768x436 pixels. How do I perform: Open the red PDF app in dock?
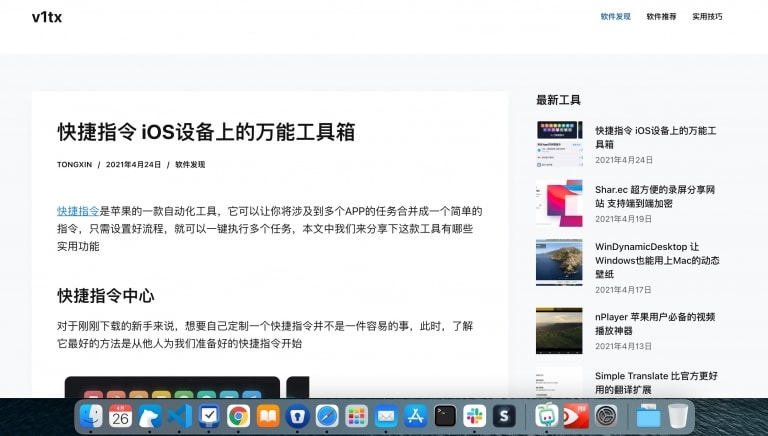tap(576, 416)
